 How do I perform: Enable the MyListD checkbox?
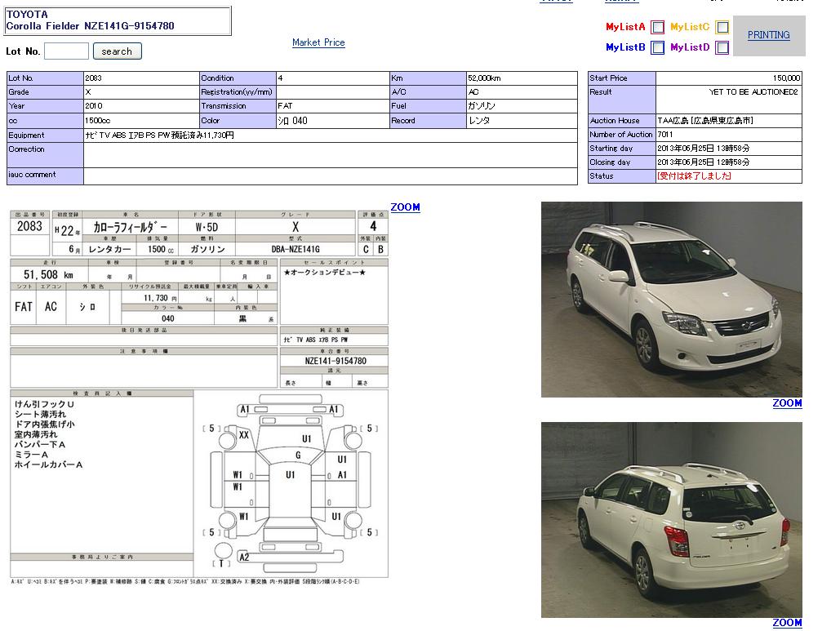(722, 48)
